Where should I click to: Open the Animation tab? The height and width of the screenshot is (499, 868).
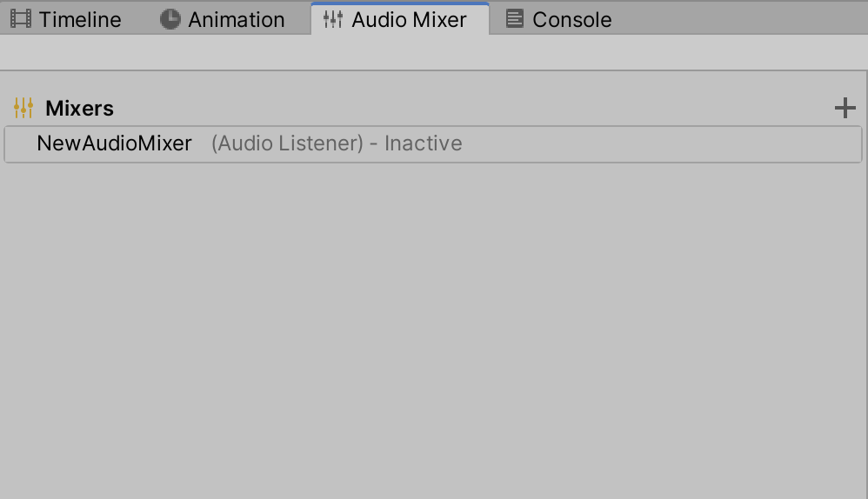(x=236, y=19)
